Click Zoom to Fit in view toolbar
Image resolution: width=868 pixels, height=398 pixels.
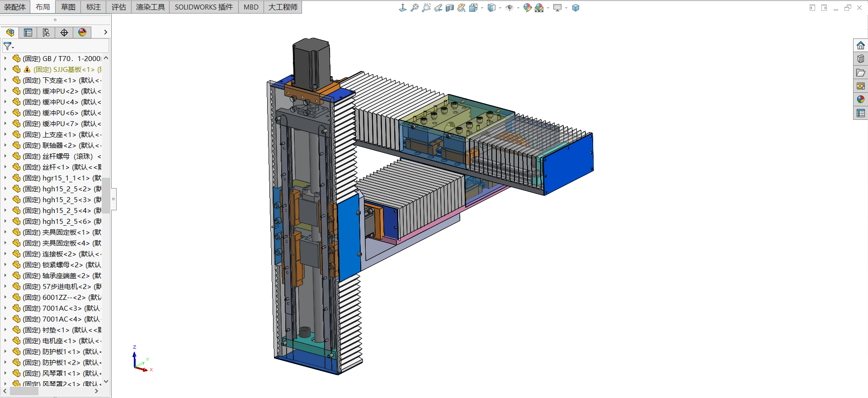[414, 8]
